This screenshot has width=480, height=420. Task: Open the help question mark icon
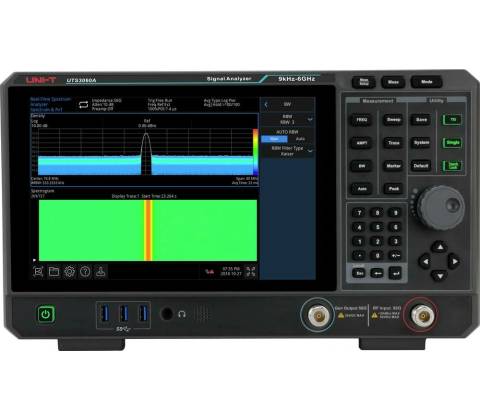pyautogui.click(x=85, y=272)
